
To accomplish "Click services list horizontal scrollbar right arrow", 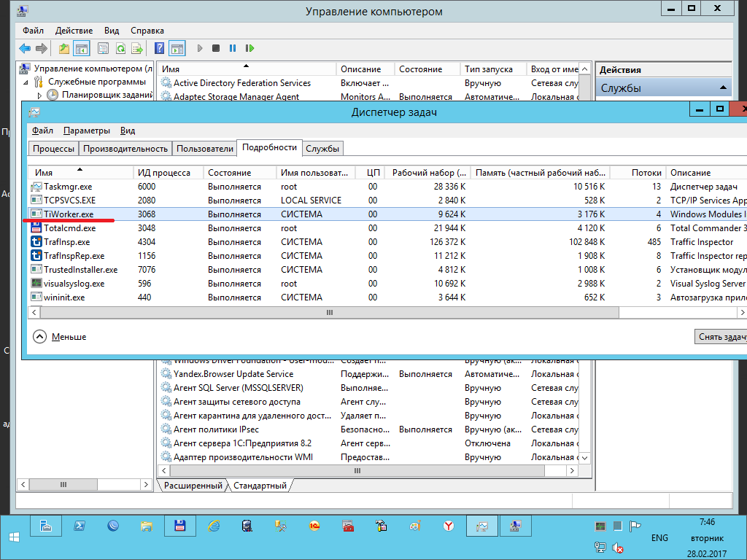I will point(572,470).
